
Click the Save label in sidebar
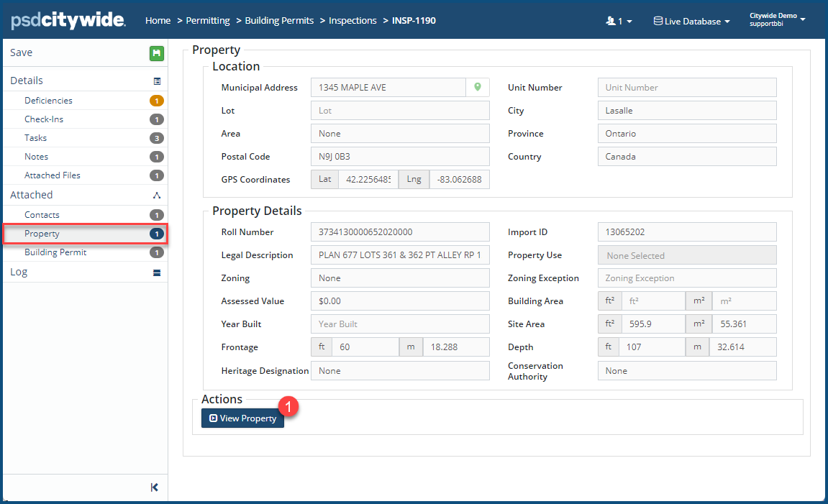(21, 52)
